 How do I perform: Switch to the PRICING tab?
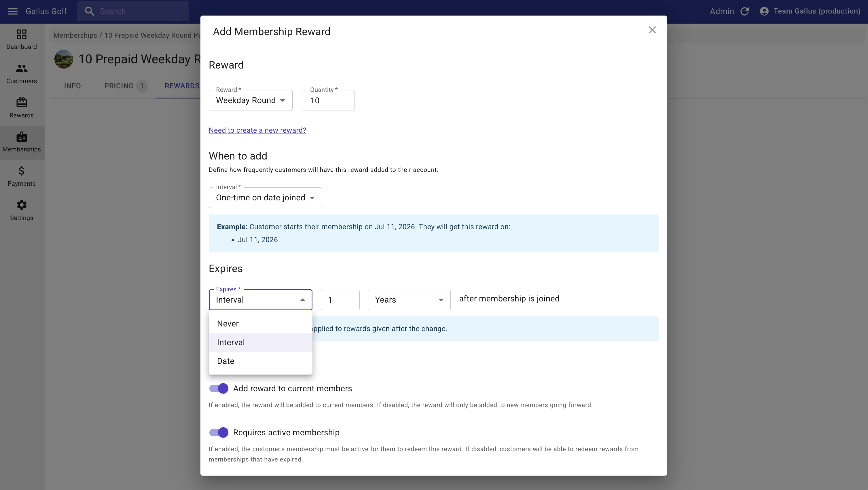(x=119, y=86)
